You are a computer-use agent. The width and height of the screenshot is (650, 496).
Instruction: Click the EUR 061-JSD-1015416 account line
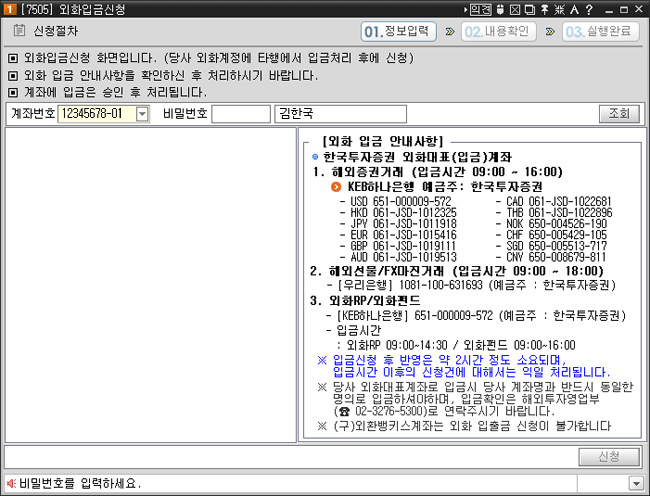point(398,235)
